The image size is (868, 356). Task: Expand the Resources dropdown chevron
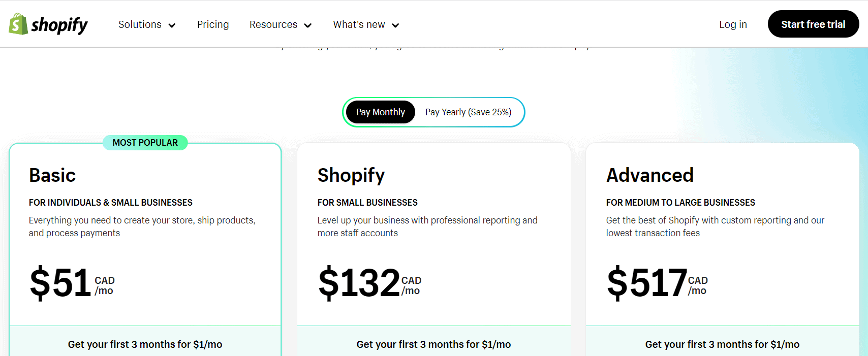[x=307, y=25]
